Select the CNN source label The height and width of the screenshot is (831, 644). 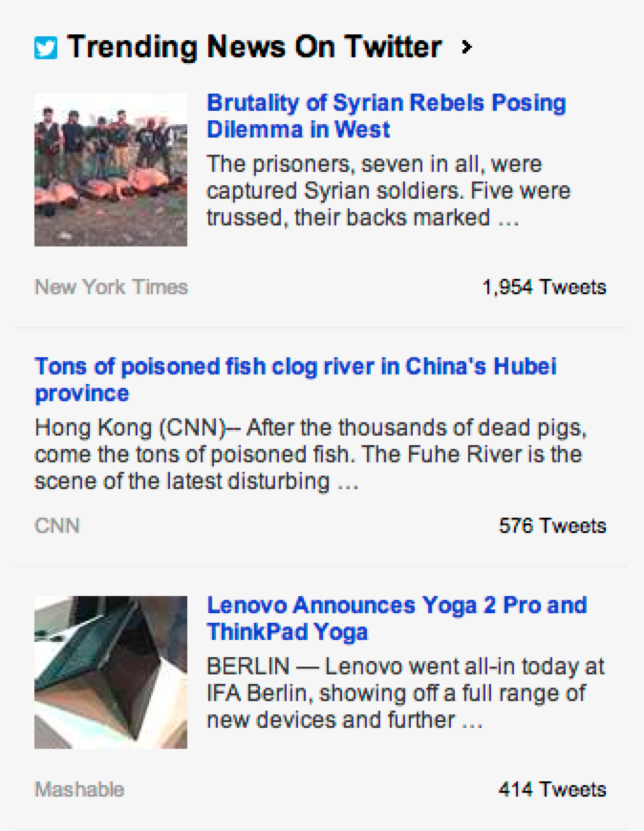tap(55, 525)
